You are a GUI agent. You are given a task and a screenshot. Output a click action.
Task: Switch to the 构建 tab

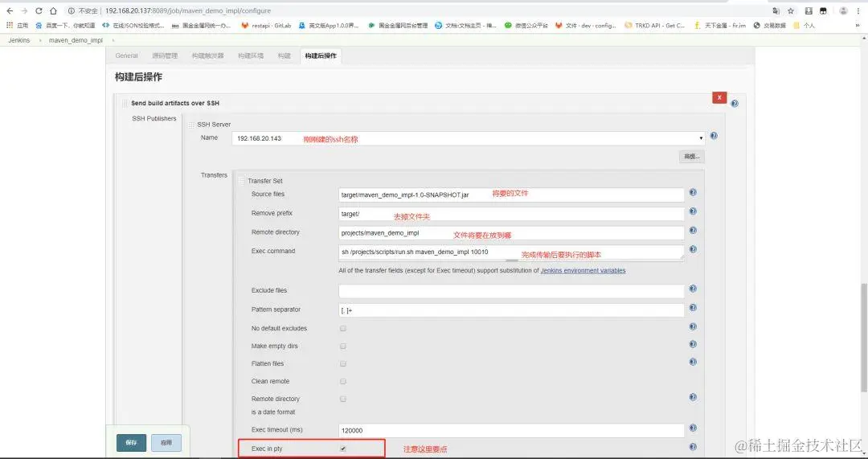pyautogui.click(x=284, y=56)
